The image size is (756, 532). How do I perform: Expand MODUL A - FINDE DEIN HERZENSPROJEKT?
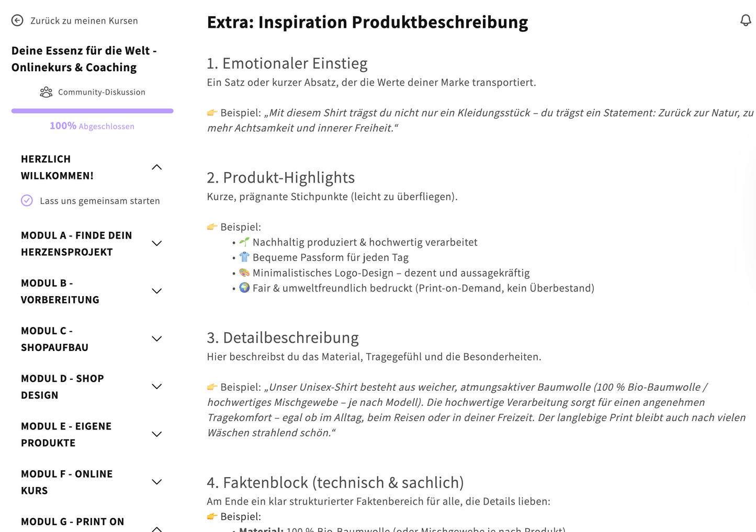pyautogui.click(x=156, y=243)
